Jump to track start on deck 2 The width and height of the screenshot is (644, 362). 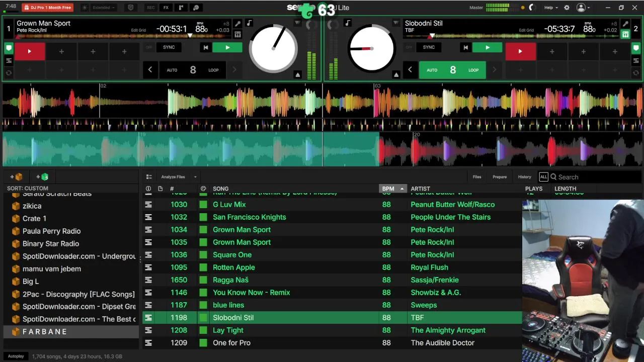point(465,47)
